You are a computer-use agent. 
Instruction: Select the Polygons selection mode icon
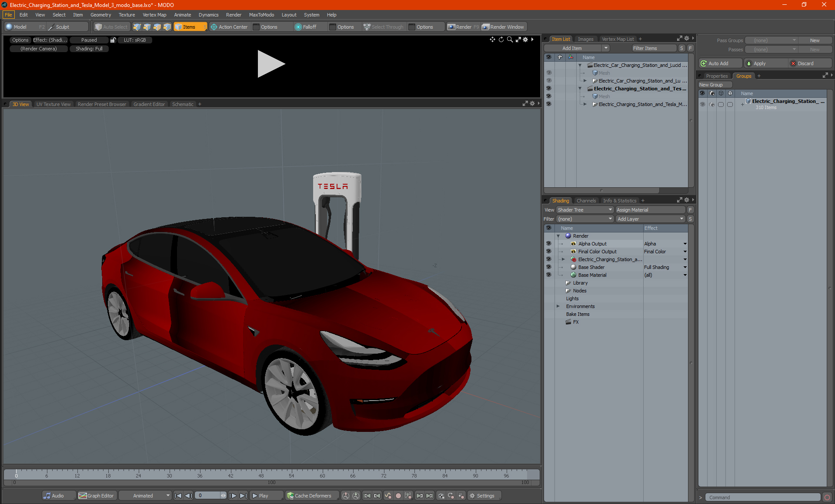tap(157, 27)
